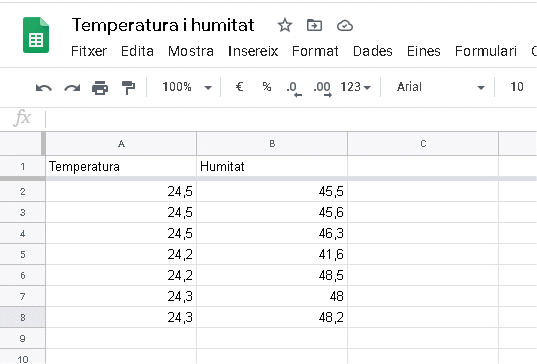The width and height of the screenshot is (537, 364).
Task: Open the Insereix menu
Action: (x=253, y=51)
